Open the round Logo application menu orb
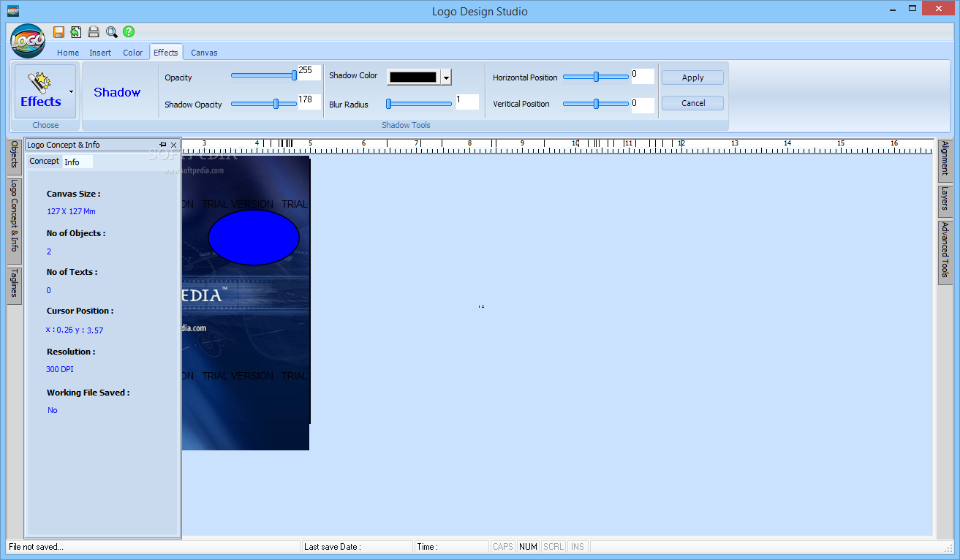This screenshot has width=960, height=560. 28,40
